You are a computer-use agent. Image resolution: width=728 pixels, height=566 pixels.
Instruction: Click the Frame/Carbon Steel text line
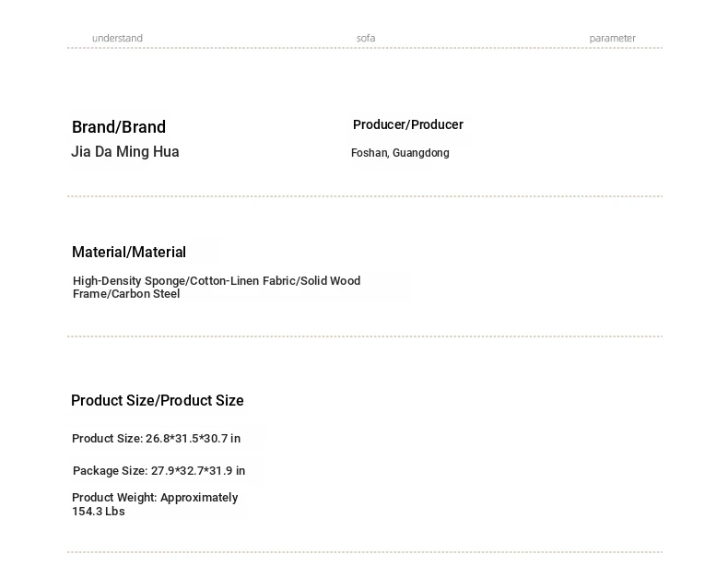tap(126, 294)
